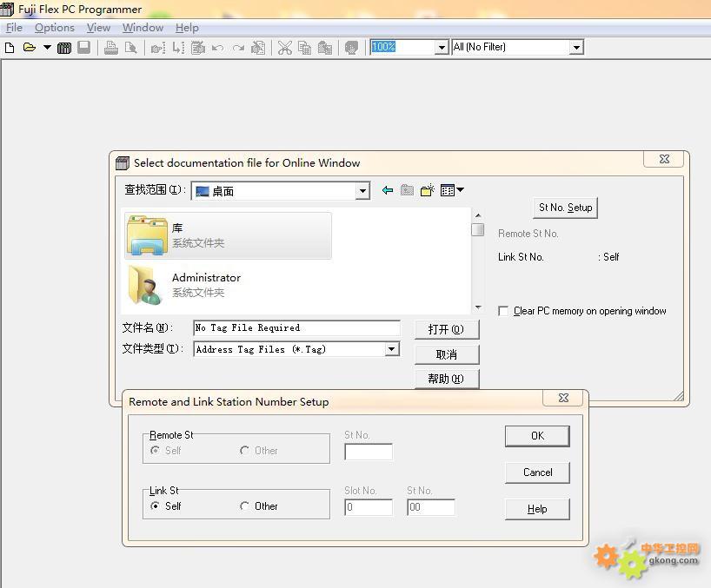Close the Remote and Link Station dialog
Screen dimensions: 711x588
(x=563, y=398)
